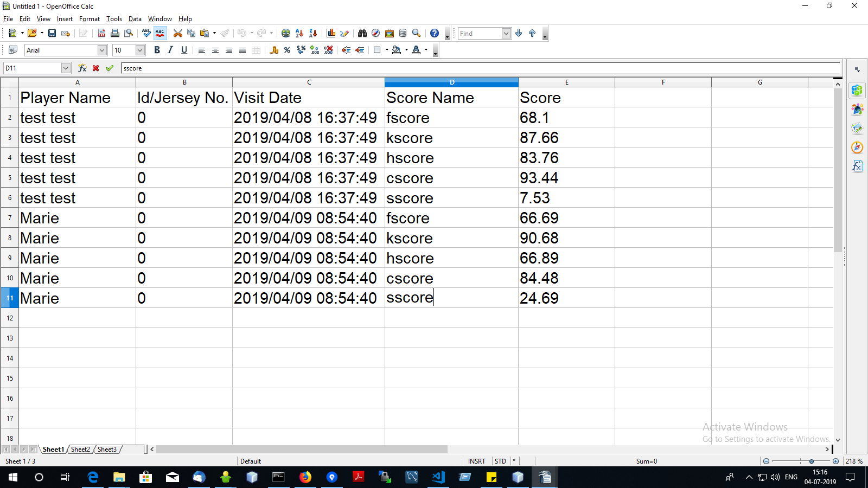Insert a hyperlink
Viewport: 868px width, 488px height.
[286, 33]
